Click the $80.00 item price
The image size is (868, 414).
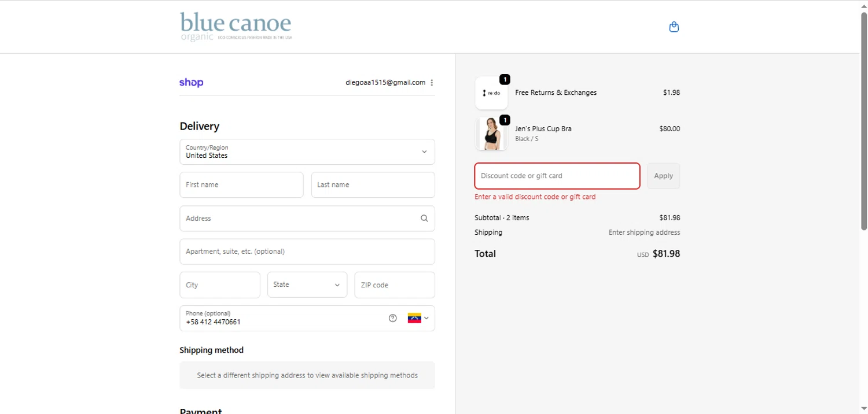click(x=670, y=129)
